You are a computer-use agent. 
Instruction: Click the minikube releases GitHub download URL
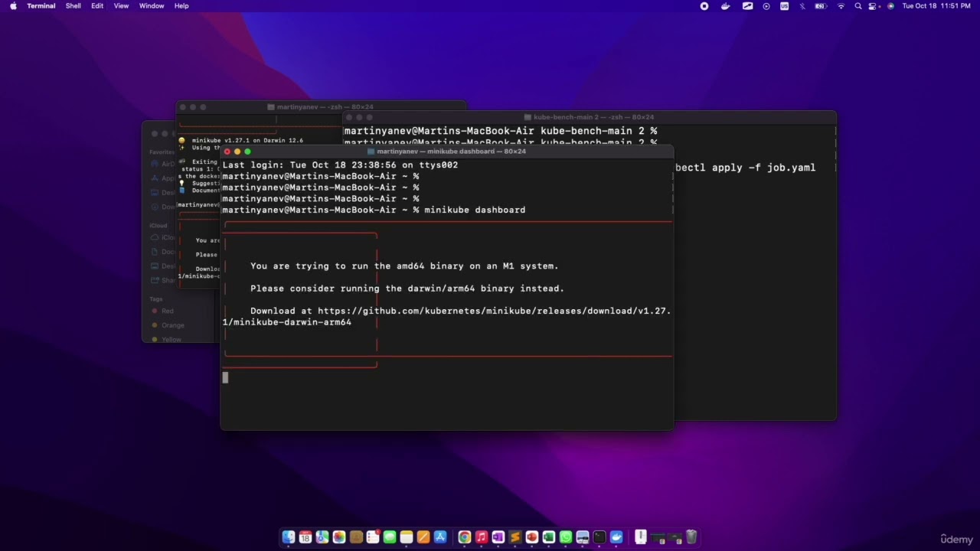494,311
